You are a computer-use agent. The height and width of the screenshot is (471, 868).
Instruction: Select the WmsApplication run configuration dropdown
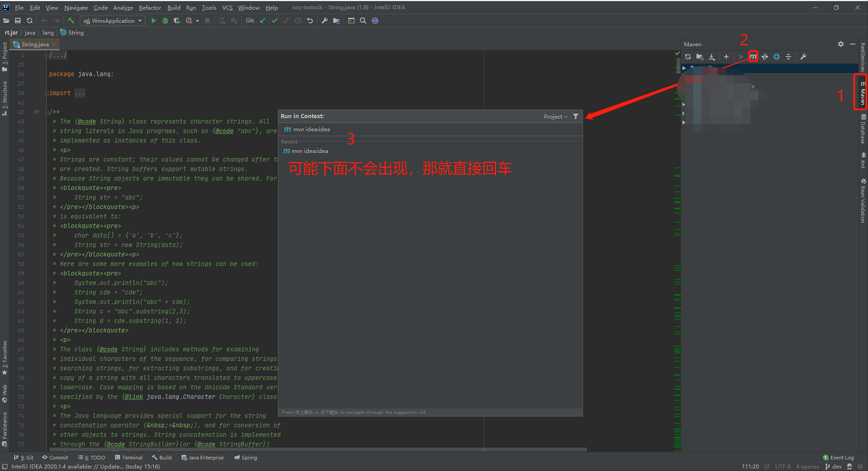pos(113,21)
